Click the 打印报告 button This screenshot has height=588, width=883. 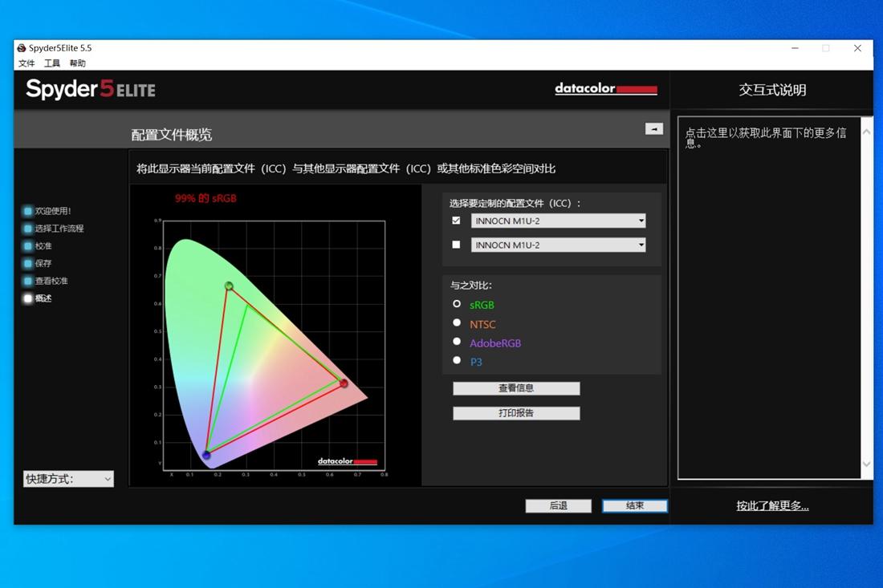516,413
